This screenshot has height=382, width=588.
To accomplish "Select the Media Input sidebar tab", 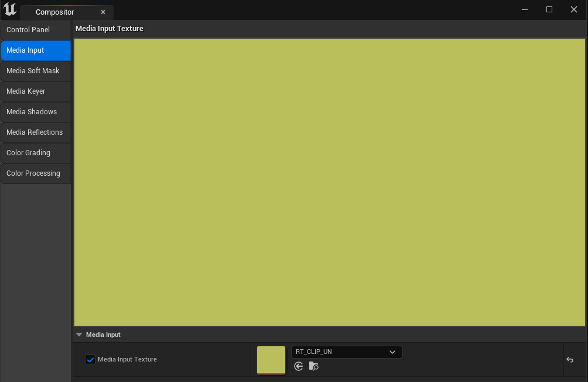I will (x=35, y=50).
